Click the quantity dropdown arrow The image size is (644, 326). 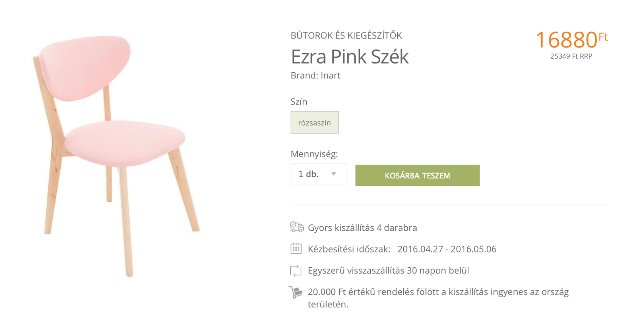[x=334, y=174]
